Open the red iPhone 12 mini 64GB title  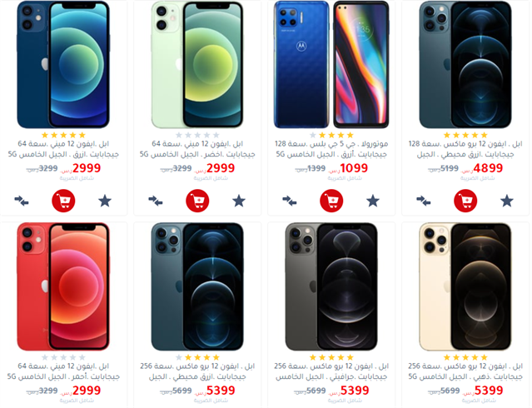tap(63, 371)
